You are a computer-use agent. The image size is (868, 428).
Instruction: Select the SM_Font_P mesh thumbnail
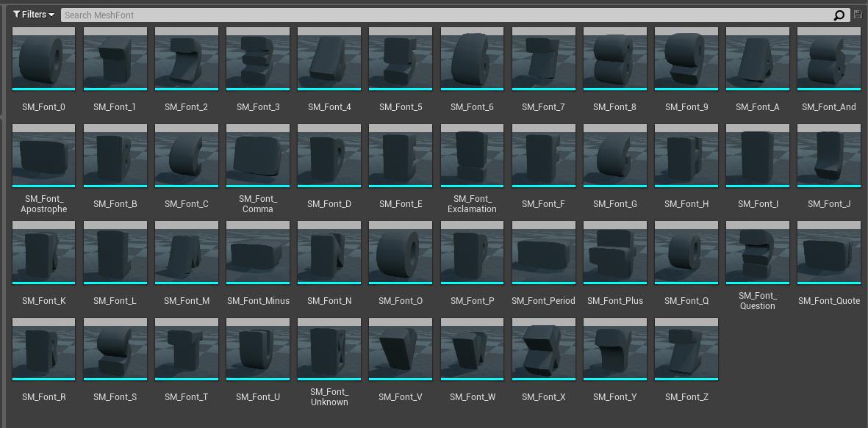coord(472,253)
